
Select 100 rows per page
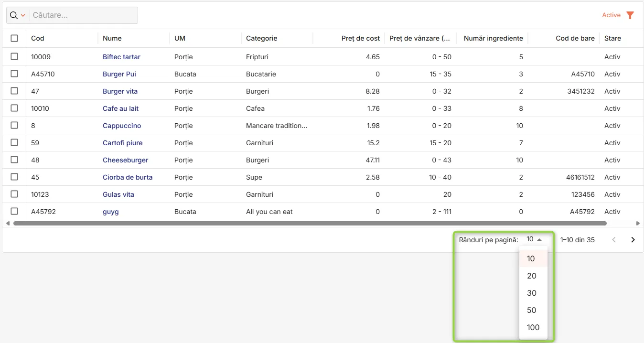533,328
